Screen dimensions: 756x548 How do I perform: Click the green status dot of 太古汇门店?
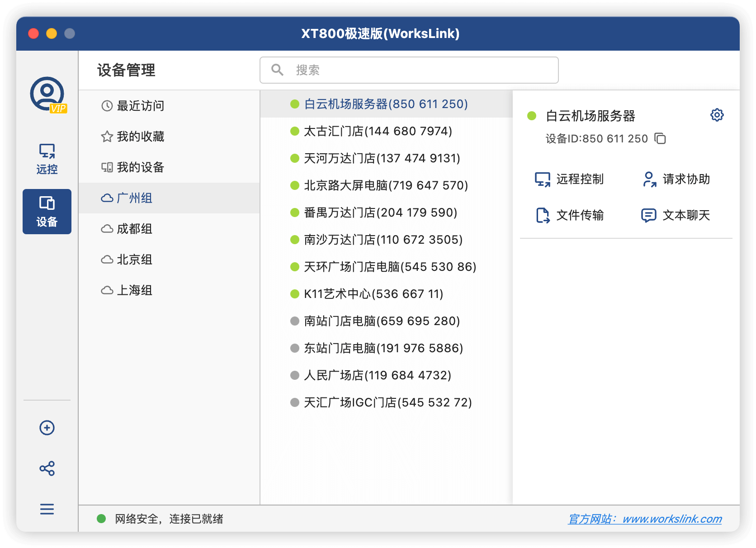coord(295,131)
